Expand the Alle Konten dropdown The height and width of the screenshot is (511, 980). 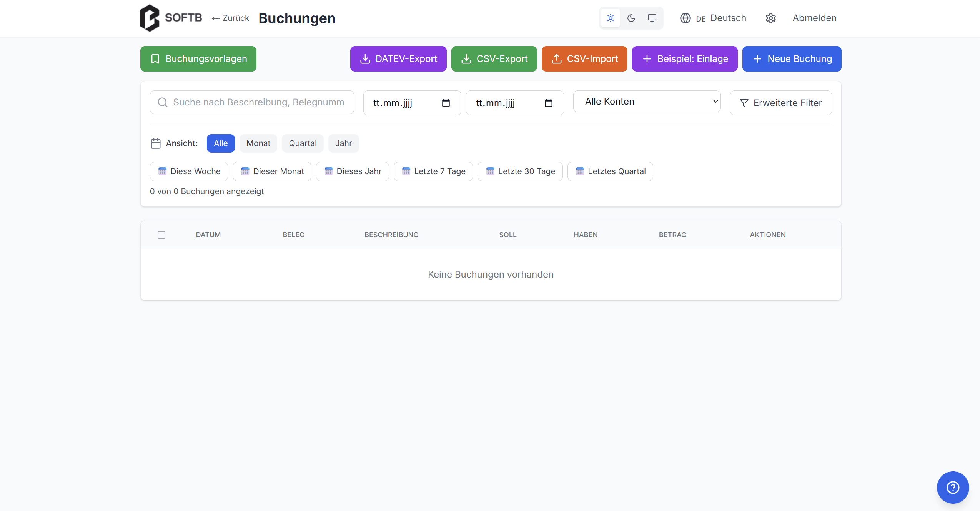point(646,102)
